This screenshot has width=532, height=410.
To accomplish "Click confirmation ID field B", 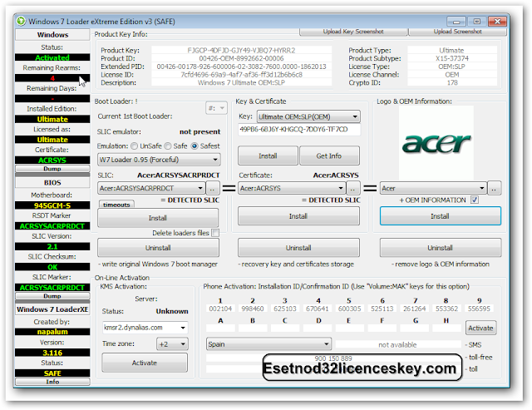I will (253, 328).
